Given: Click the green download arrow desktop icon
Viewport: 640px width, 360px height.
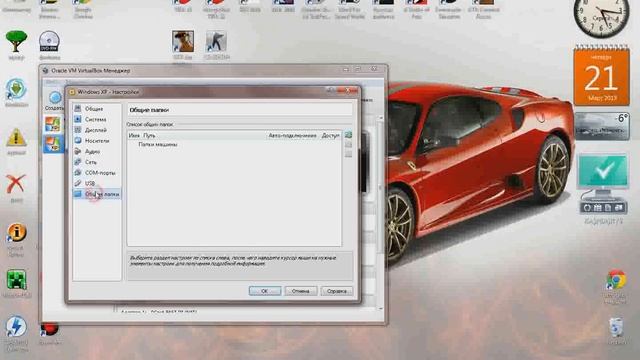Looking at the screenshot, I should click(16, 89).
